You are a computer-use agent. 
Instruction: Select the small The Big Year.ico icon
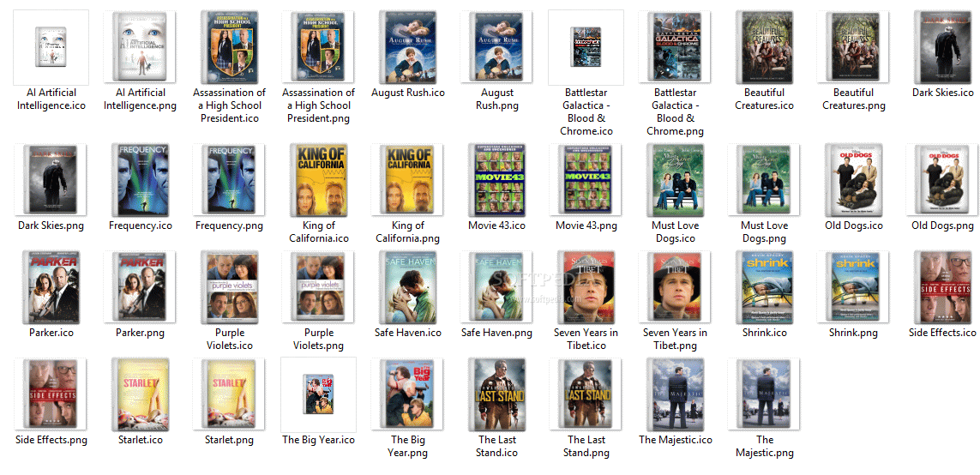coord(318,394)
